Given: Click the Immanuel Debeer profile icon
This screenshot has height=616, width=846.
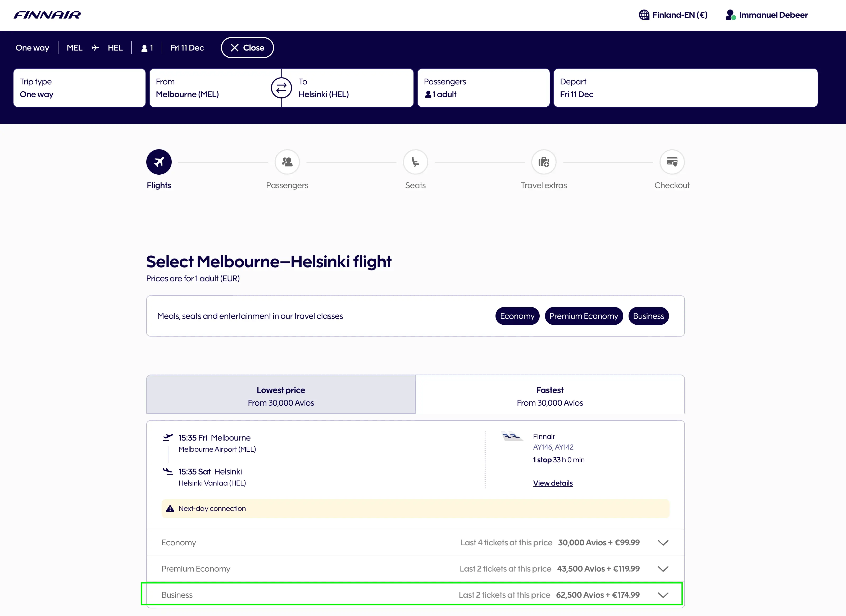Looking at the screenshot, I should [x=730, y=15].
